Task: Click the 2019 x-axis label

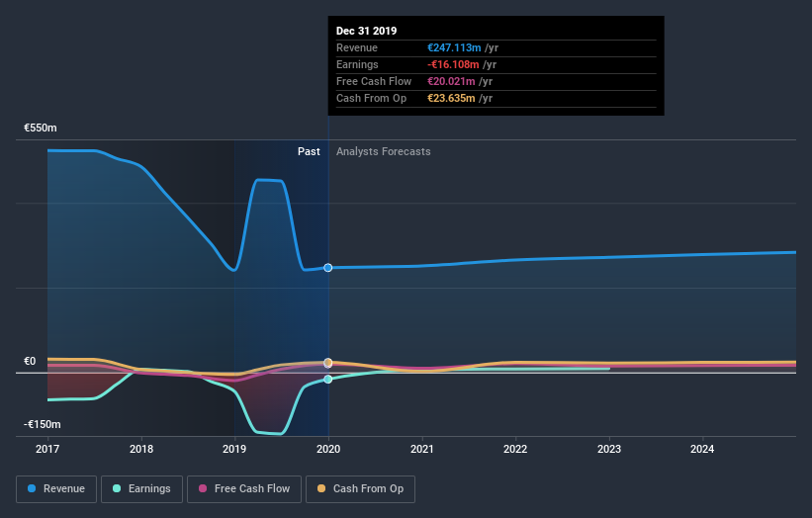Action: click(x=234, y=449)
